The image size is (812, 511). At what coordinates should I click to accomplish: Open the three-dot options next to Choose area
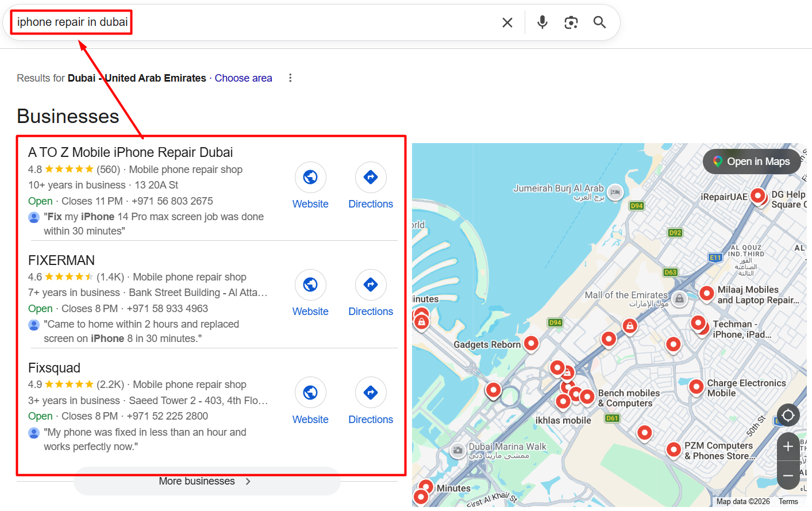click(290, 78)
